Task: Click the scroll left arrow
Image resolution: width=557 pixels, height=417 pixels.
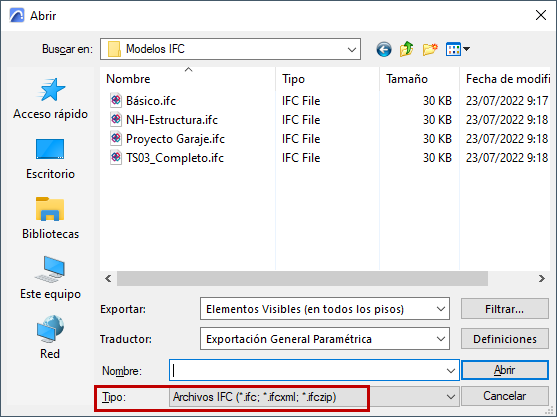Action: [108, 278]
